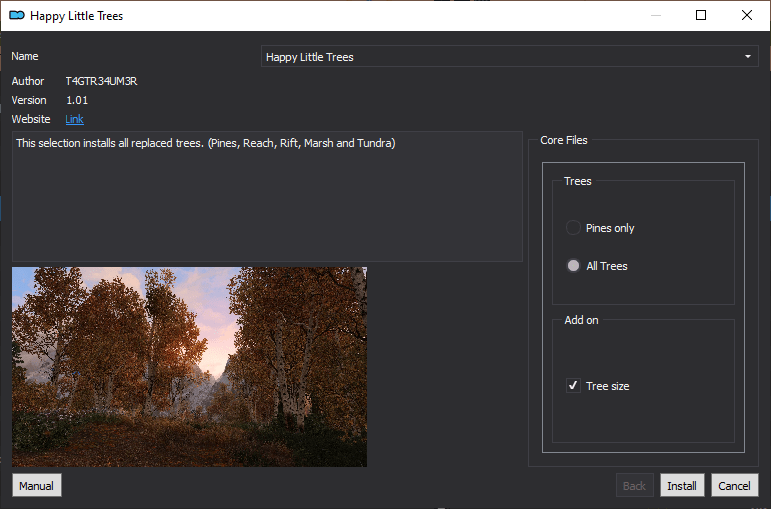Open the website Link hyperlink

tap(74, 119)
